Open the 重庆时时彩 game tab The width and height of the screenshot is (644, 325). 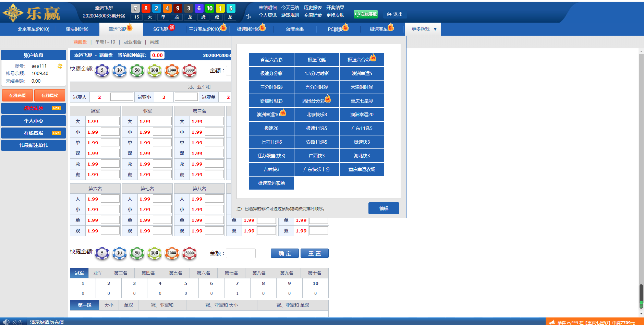tap(77, 29)
